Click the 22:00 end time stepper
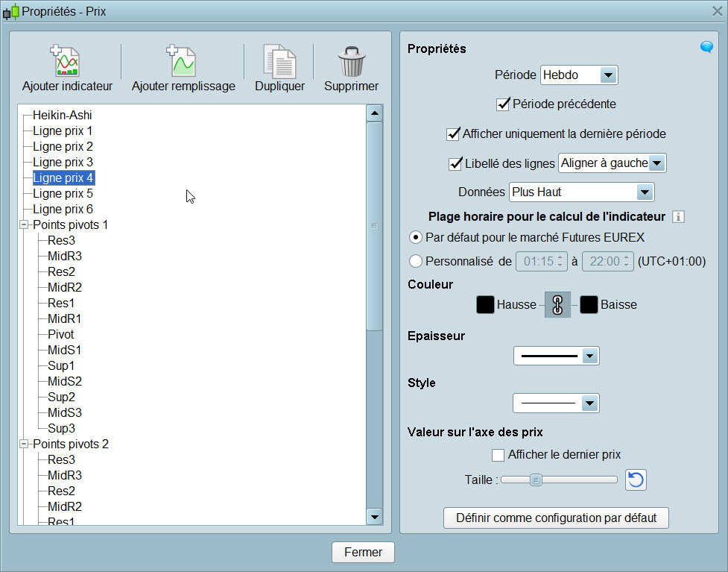 click(x=627, y=261)
